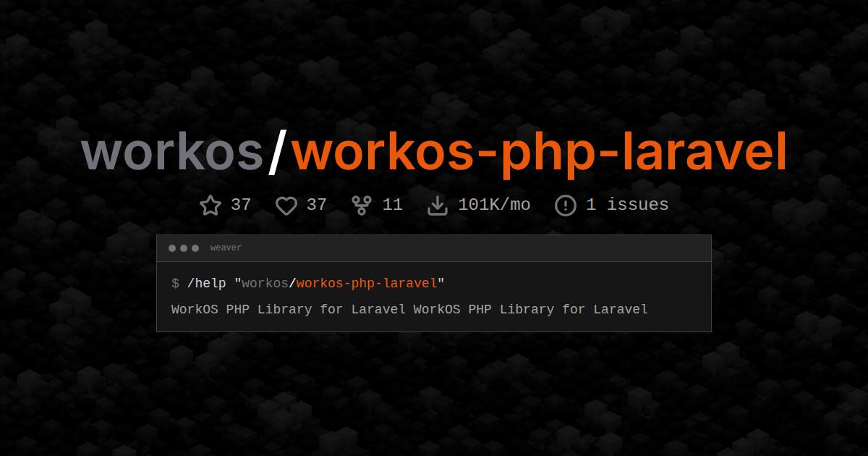Click the '$' prompt symbol in terminal
The width and height of the screenshot is (868, 456).
coord(175,283)
